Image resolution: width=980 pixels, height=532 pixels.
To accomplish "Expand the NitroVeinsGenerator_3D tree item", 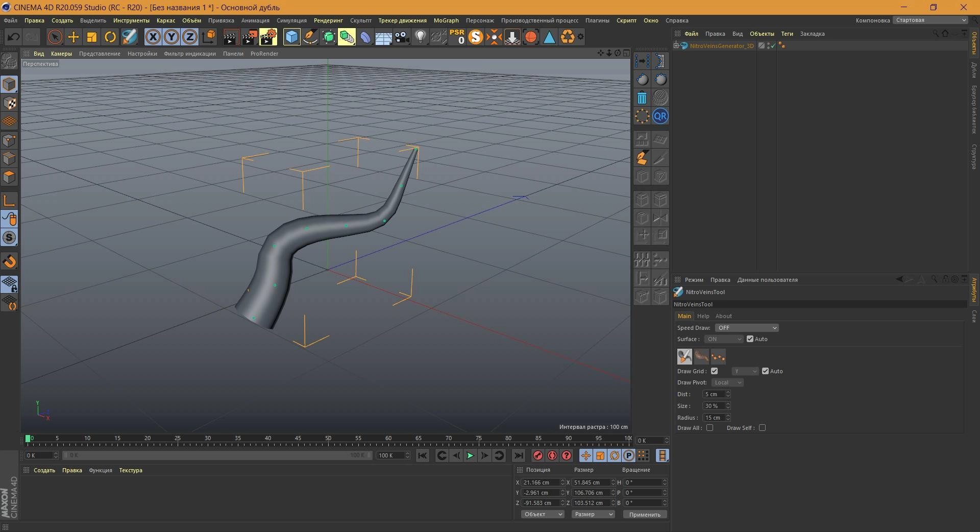I will pos(676,45).
